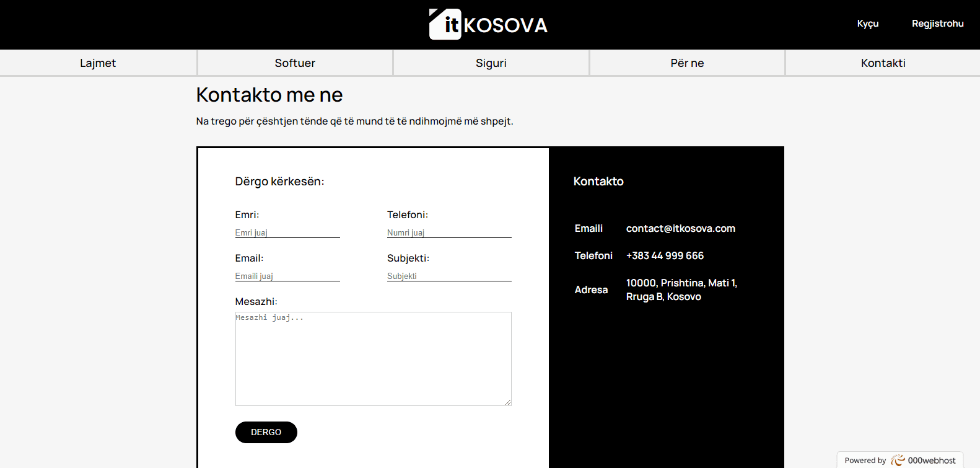The height and width of the screenshot is (468, 980).
Task: Click the contact@itkosova.com email address
Action: coord(680,228)
